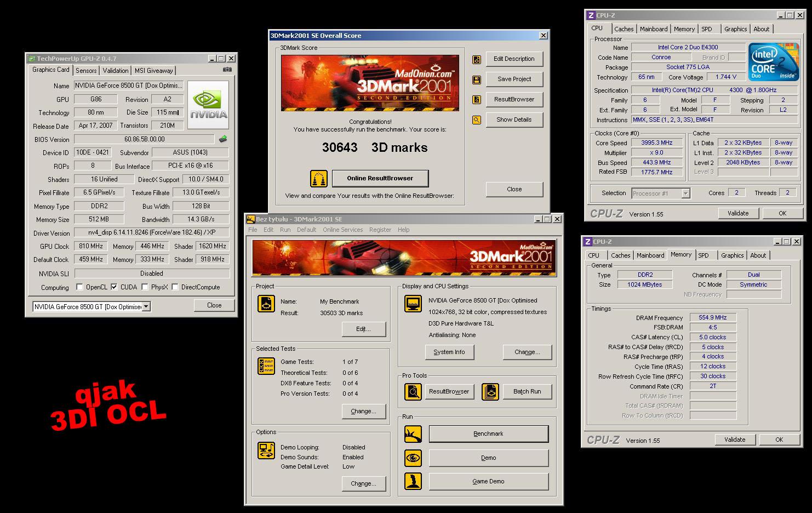Click the Game Demo button
Viewport: 812px width, 513px height.
(x=488, y=482)
